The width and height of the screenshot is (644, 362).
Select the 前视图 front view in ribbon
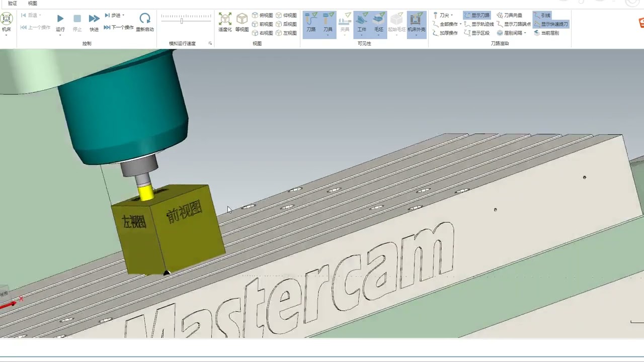263,24
